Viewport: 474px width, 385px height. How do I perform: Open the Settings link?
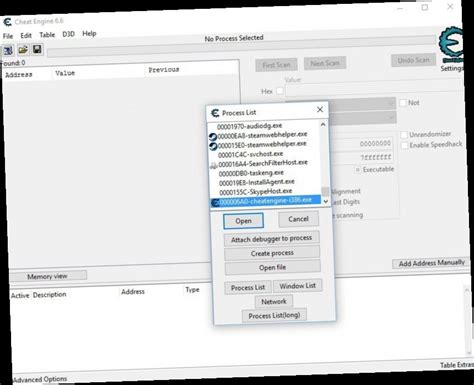tap(452, 68)
